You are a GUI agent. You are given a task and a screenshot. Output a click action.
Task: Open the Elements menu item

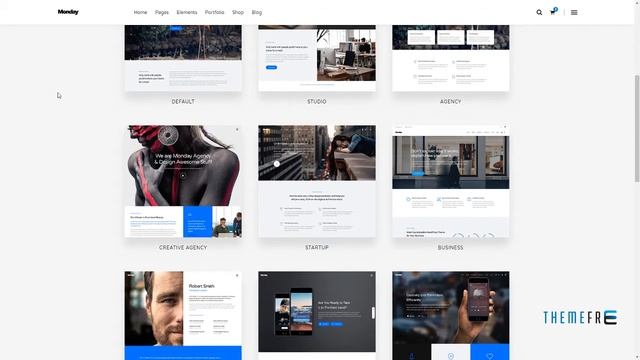187,12
